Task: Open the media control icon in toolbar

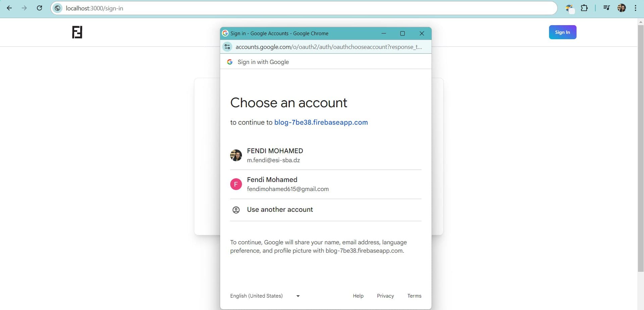Action: pyautogui.click(x=606, y=8)
